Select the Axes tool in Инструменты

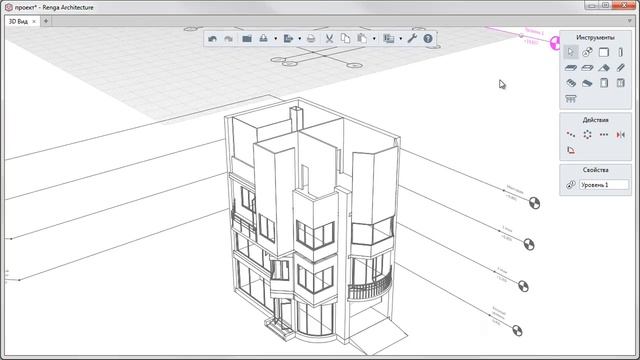587,52
